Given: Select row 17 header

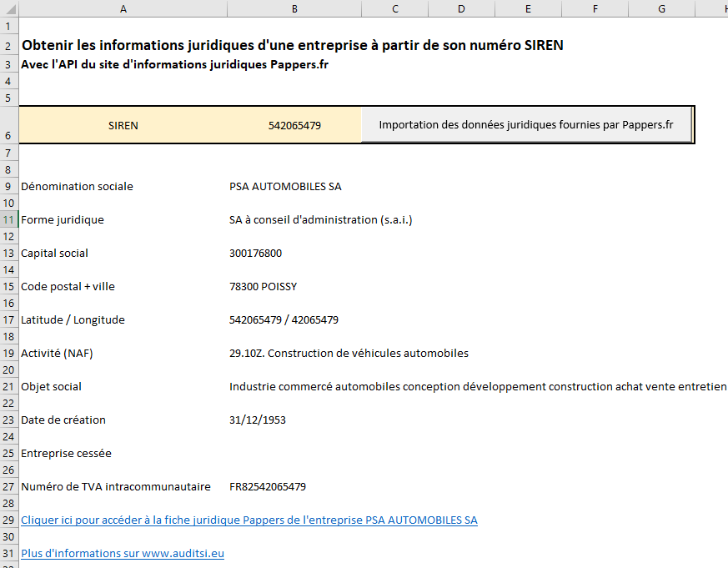Looking at the screenshot, I should point(8,320).
